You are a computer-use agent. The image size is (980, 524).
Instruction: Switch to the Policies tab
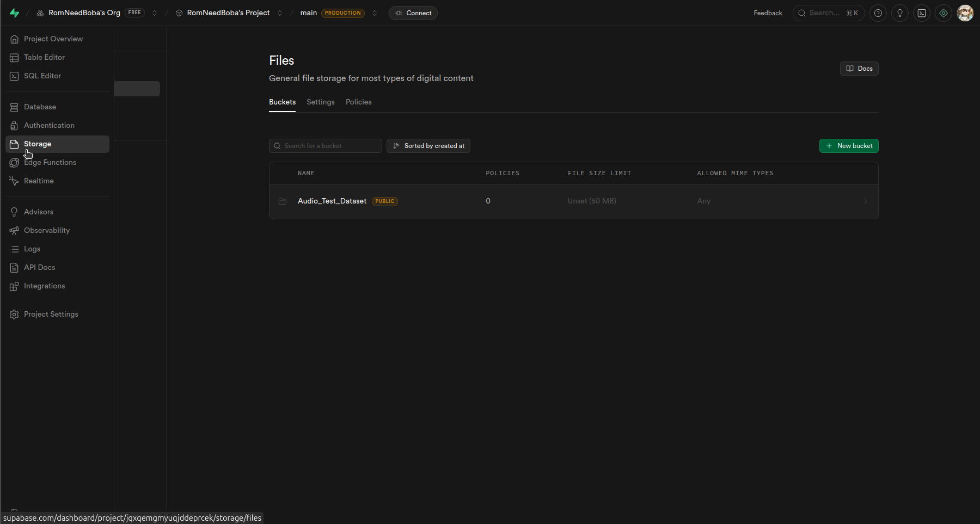click(x=358, y=102)
